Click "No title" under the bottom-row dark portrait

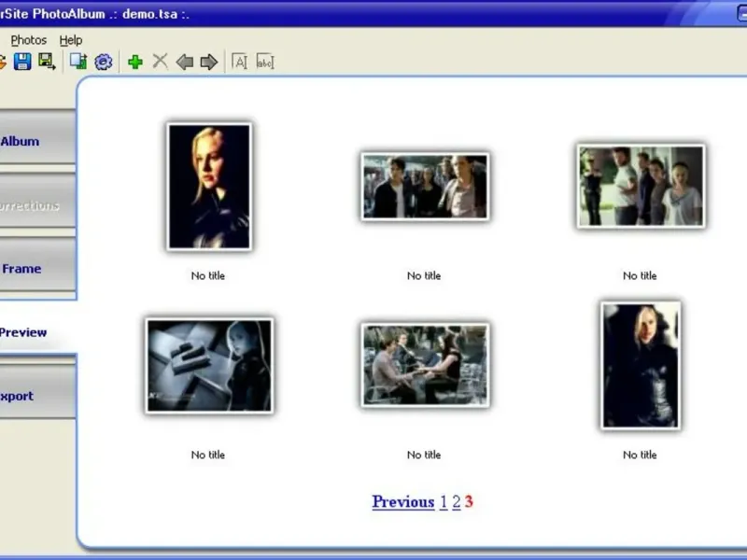click(640, 455)
